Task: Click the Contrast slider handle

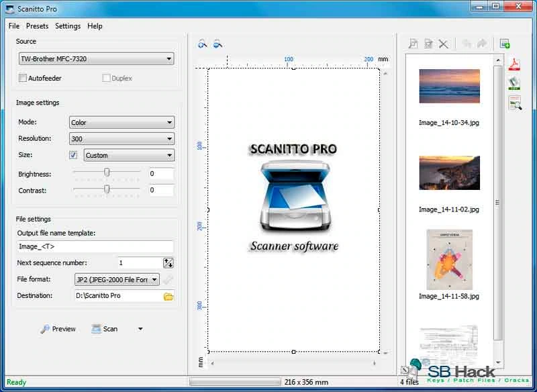Action: pos(107,189)
